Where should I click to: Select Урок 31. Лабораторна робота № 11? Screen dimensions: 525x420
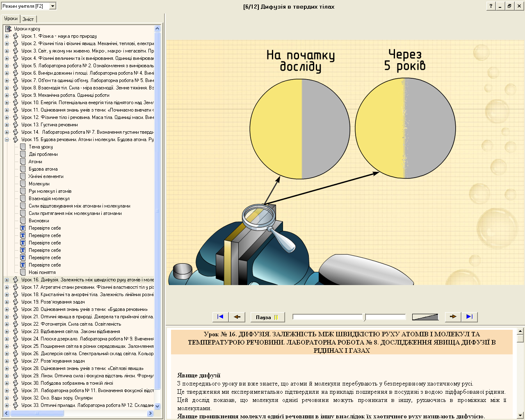point(88,390)
